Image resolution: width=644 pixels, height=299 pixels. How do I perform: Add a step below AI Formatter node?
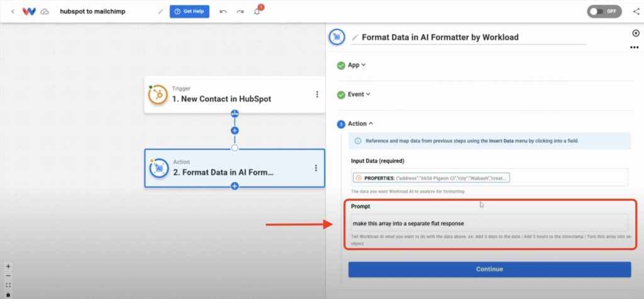coord(235,186)
